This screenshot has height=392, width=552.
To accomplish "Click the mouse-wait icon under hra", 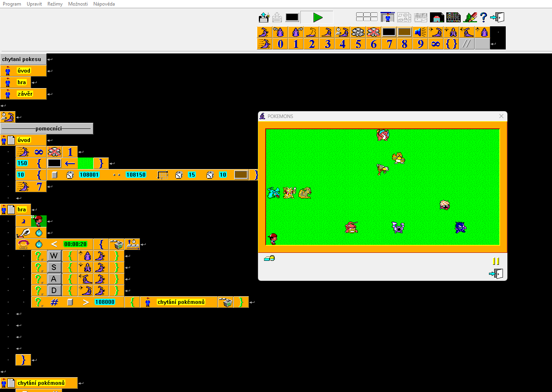I will [x=23, y=233].
